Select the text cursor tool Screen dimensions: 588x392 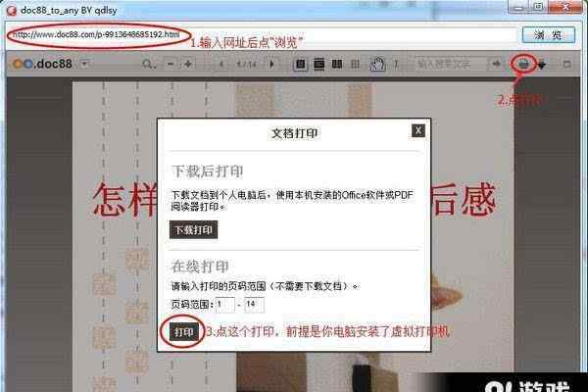(396, 65)
